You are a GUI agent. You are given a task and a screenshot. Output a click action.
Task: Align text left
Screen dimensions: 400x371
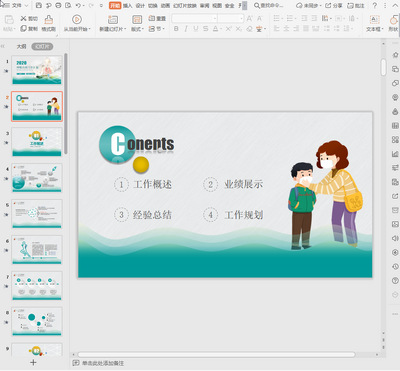click(x=276, y=29)
